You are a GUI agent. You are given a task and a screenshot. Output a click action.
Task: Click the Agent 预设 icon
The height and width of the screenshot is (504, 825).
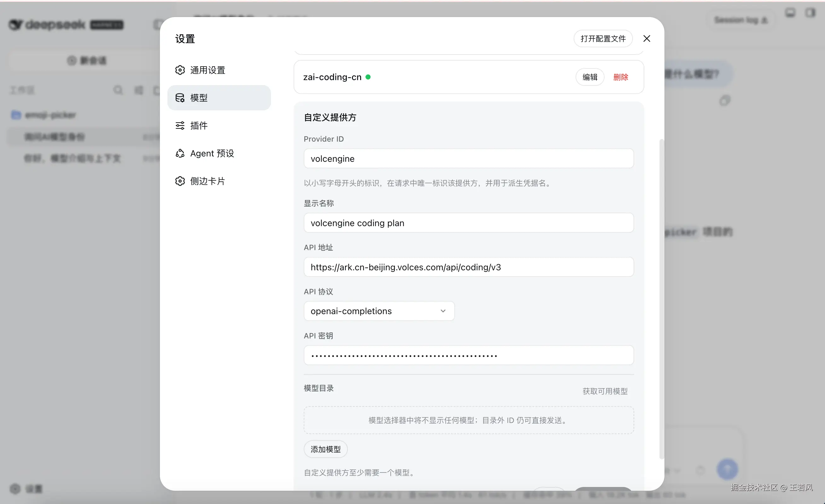pos(180,153)
